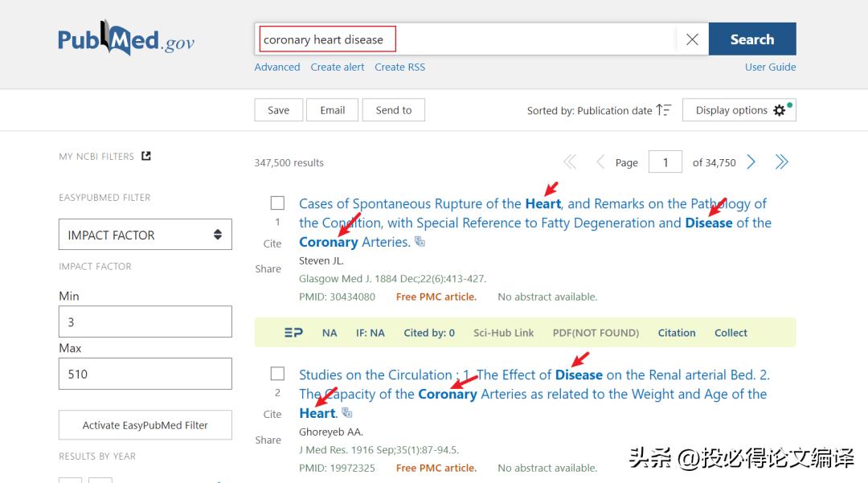Go to the next results page arrow
The image size is (868, 483).
[x=751, y=162]
